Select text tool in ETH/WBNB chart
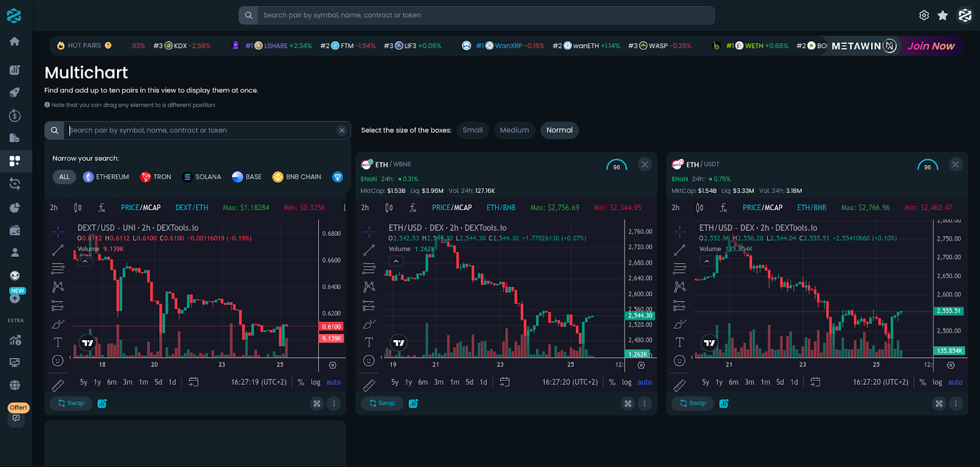 coord(369,342)
